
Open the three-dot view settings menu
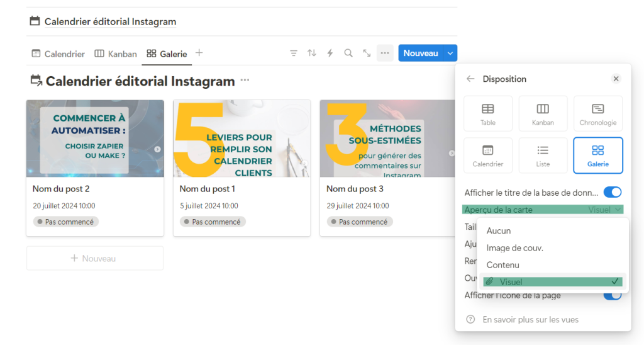pos(385,54)
